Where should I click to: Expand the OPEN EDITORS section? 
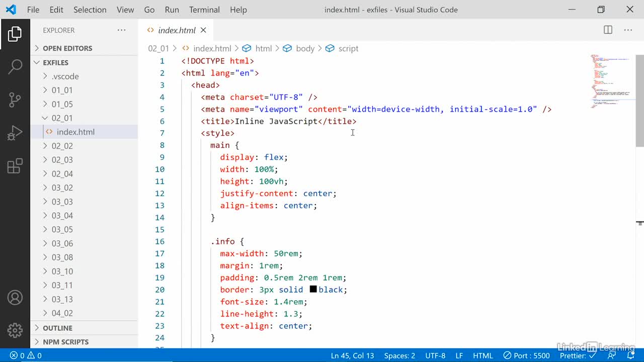pyautogui.click(x=67, y=48)
